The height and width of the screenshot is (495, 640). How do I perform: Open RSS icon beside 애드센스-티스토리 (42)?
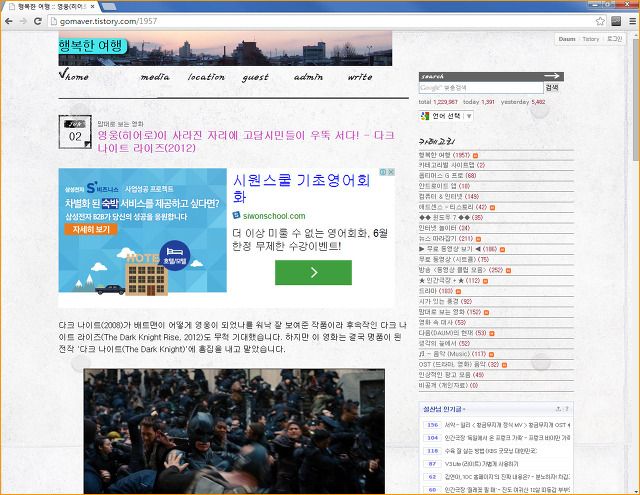click(x=492, y=207)
